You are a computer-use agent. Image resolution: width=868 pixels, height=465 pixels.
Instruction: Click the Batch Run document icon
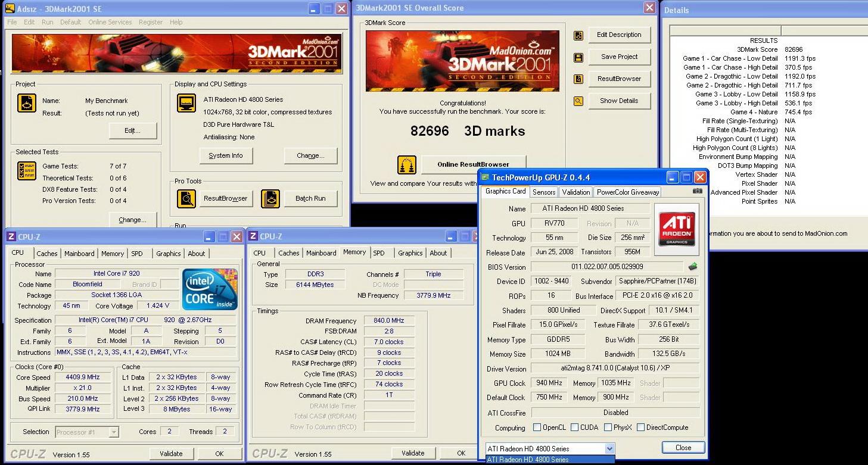click(270, 199)
